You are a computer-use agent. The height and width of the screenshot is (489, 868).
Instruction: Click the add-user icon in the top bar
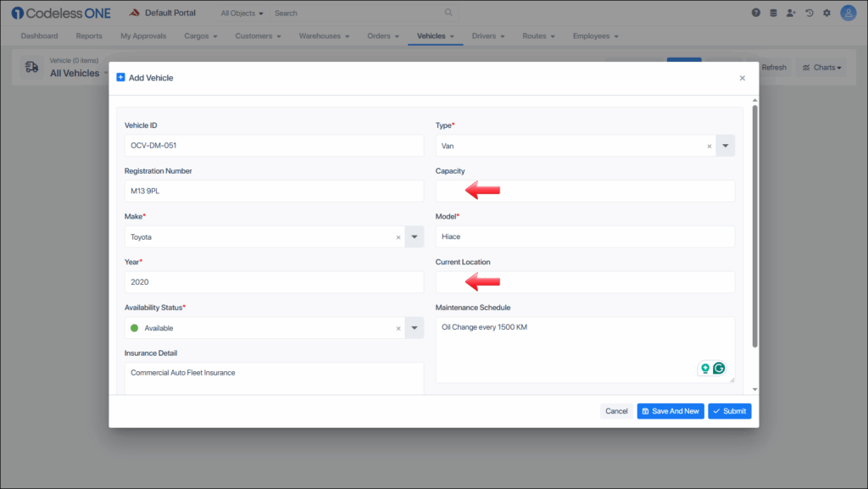[x=791, y=12]
